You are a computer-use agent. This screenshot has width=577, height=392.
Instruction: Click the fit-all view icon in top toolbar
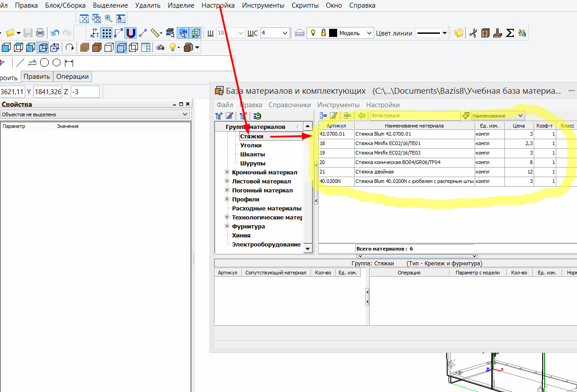pyautogui.click(x=84, y=18)
